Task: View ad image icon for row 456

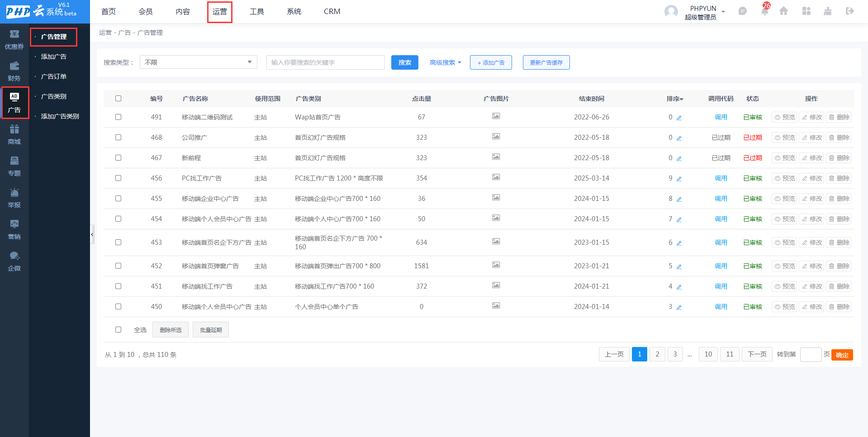Action: [x=496, y=177]
